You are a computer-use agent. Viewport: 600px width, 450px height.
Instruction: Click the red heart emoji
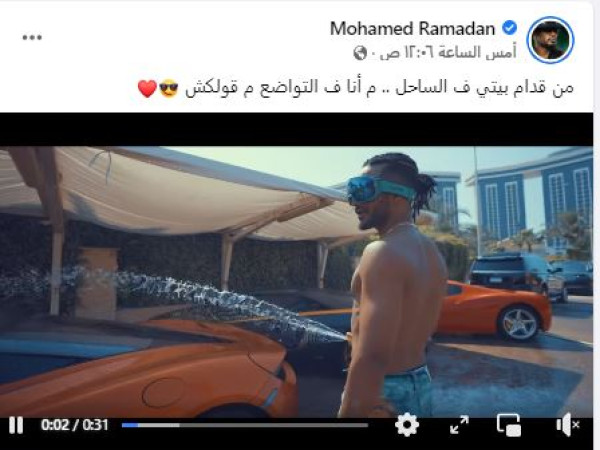point(147,89)
